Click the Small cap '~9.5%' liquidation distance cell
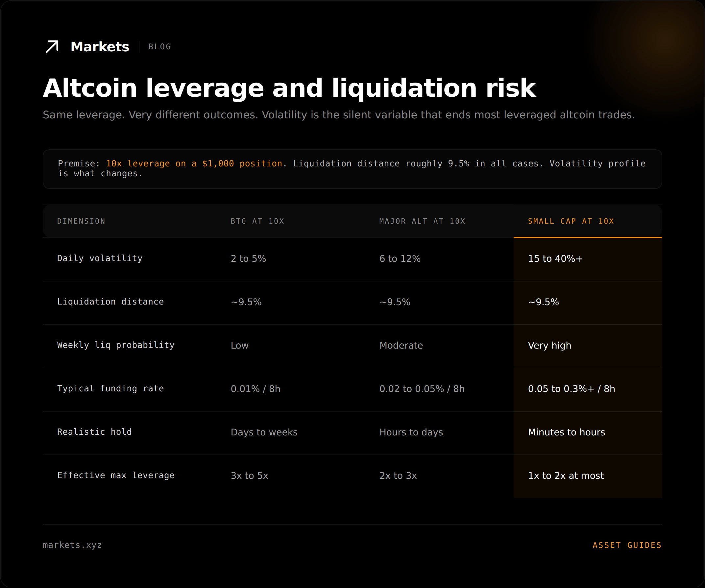Image resolution: width=705 pixels, height=588 pixels. 544,302
